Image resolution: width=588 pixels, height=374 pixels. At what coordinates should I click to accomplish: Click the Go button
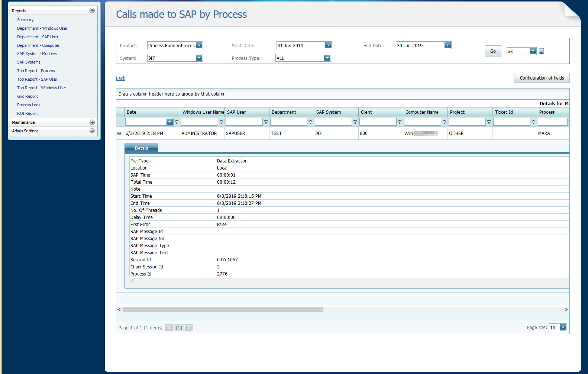coord(493,51)
